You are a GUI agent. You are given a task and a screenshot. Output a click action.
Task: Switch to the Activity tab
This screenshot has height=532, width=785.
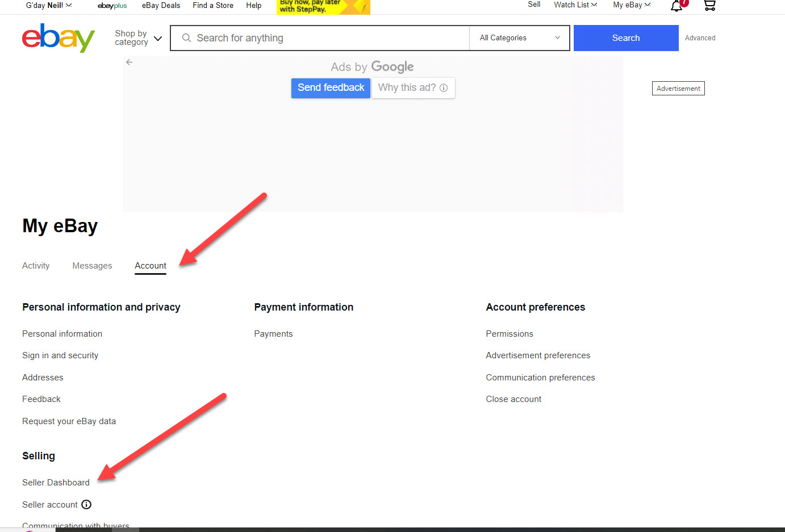click(36, 266)
